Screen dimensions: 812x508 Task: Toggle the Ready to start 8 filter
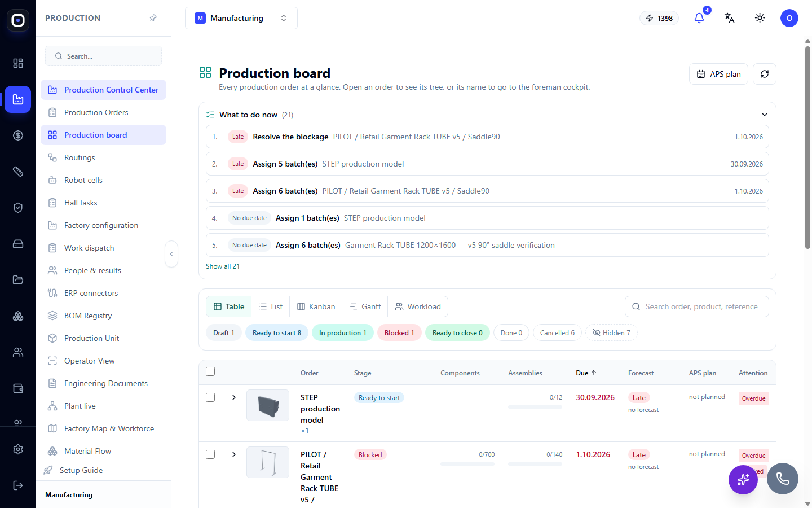[x=277, y=333]
